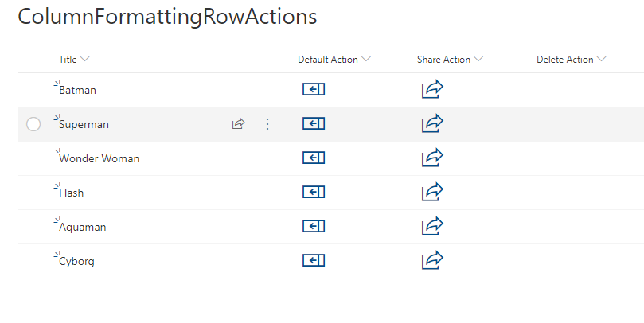
Task: Open the Batman list item
Action: (77, 91)
